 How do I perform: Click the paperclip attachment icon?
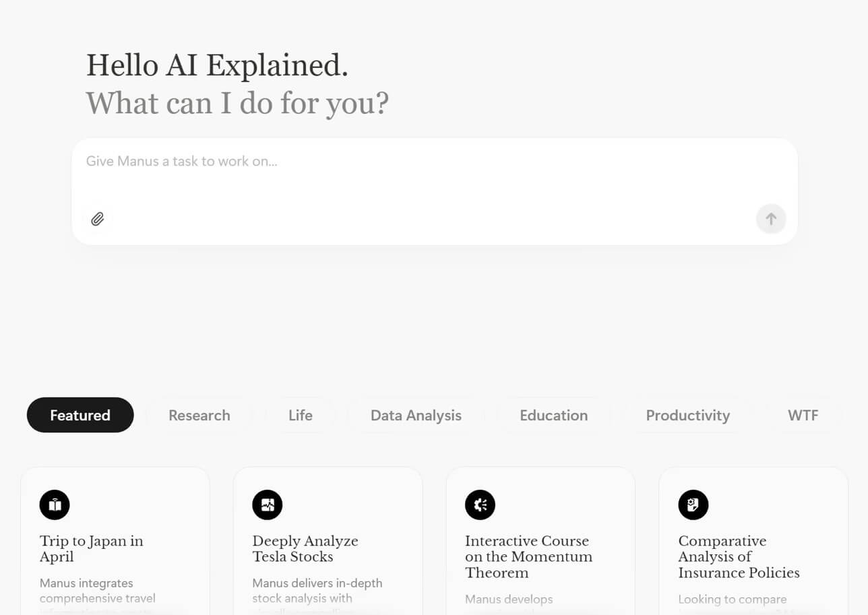coord(98,219)
